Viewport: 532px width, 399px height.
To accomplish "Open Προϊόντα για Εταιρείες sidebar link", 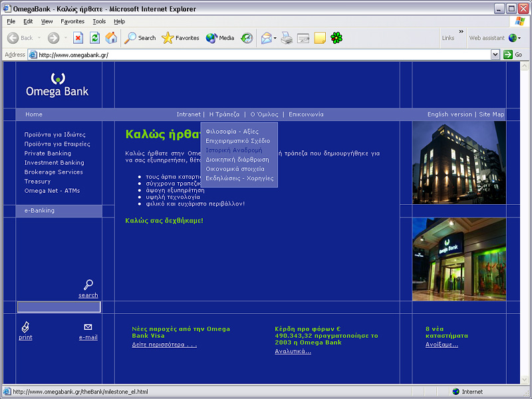I will coord(57,144).
